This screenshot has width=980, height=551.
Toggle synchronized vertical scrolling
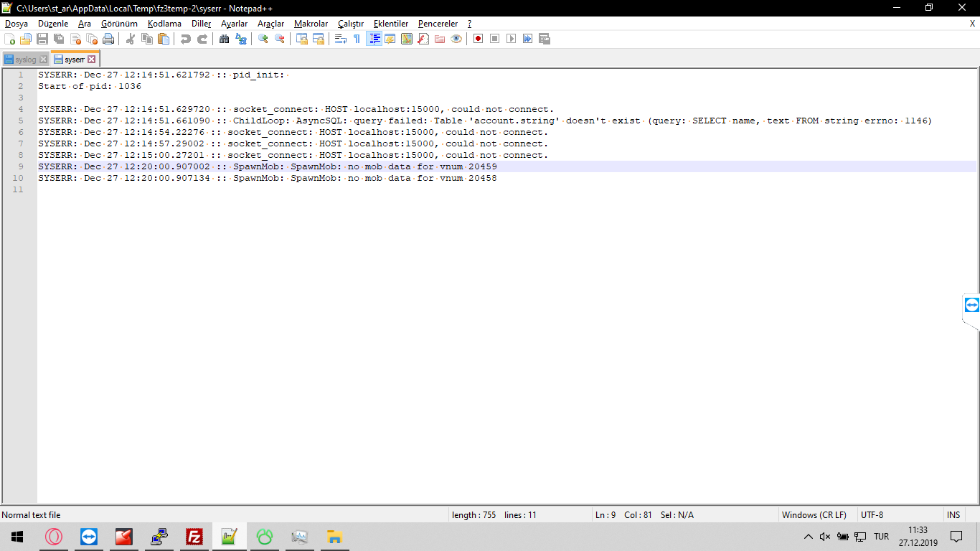(302, 39)
